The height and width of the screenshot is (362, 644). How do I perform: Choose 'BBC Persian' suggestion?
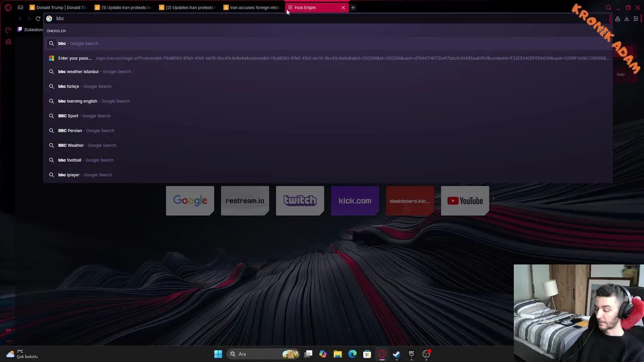click(328, 130)
